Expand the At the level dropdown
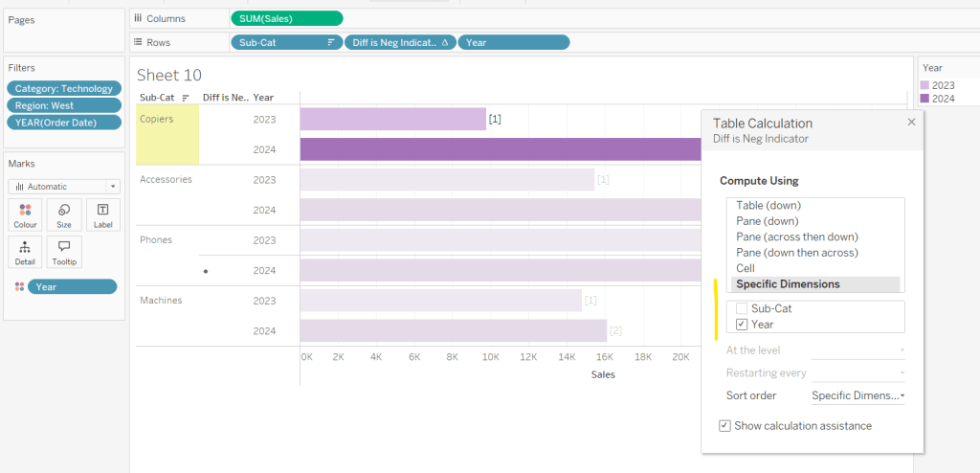Screen dimensions: 980x473 (857, 350)
